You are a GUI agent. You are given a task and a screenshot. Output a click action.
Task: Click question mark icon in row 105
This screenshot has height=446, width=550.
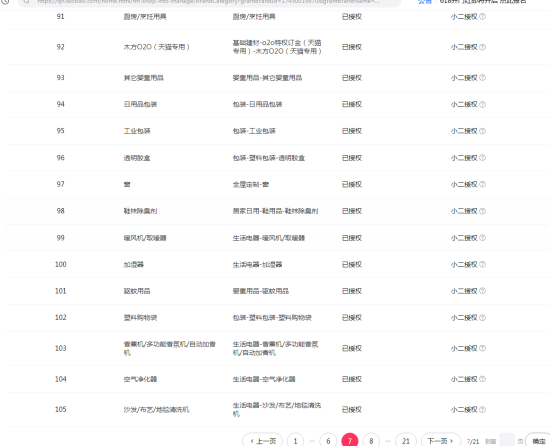click(482, 410)
